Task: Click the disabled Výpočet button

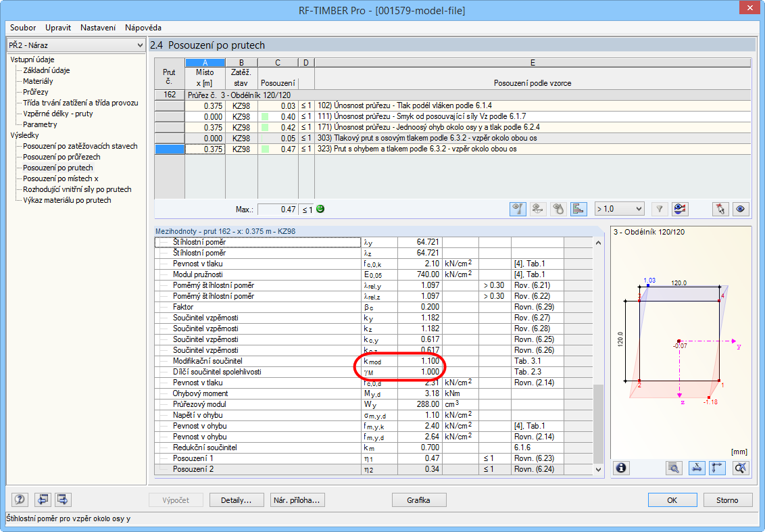Action: 176,500
